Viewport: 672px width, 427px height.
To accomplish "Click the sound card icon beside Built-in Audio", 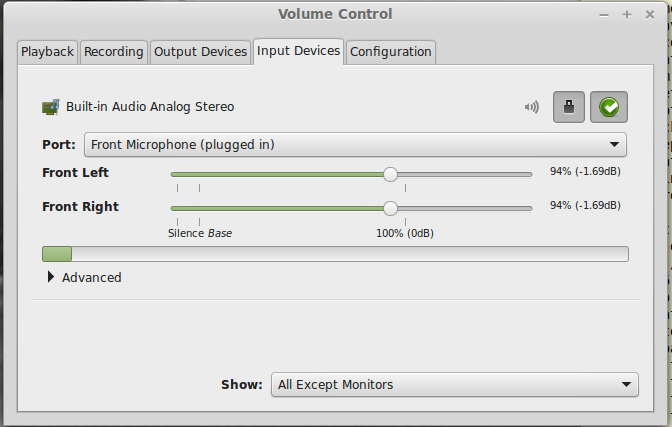I will 51,107.
